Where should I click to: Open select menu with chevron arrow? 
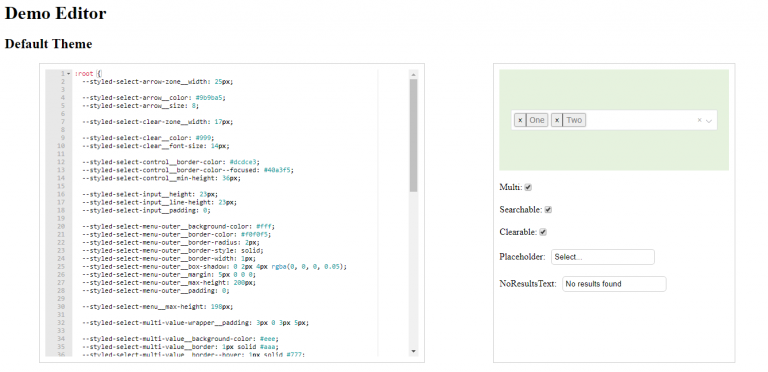(709, 120)
